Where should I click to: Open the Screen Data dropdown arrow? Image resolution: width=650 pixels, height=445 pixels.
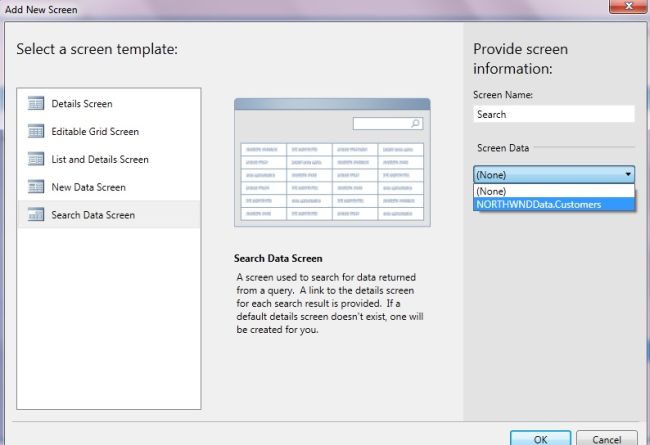pos(628,175)
